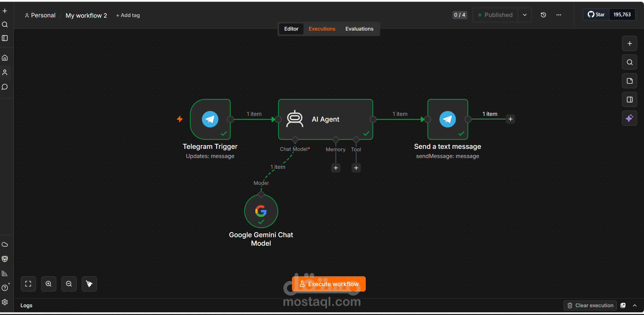Fit workflow to view
This screenshot has width=644, height=315.
(x=28, y=284)
